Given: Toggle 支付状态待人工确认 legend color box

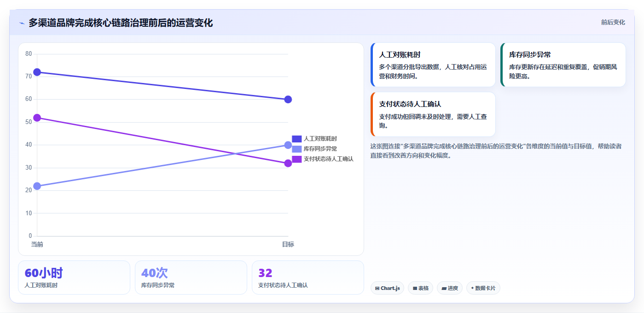Looking at the screenshot, I should coord(296,159).
